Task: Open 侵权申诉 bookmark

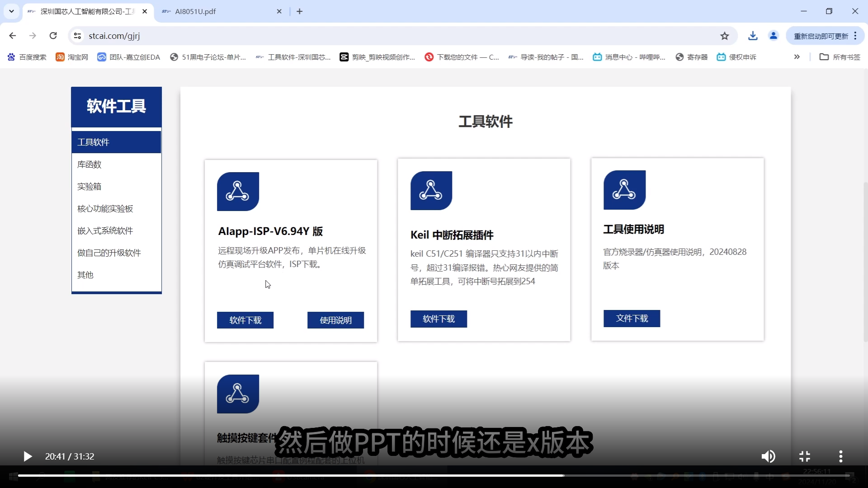Action: coord(736,57)
